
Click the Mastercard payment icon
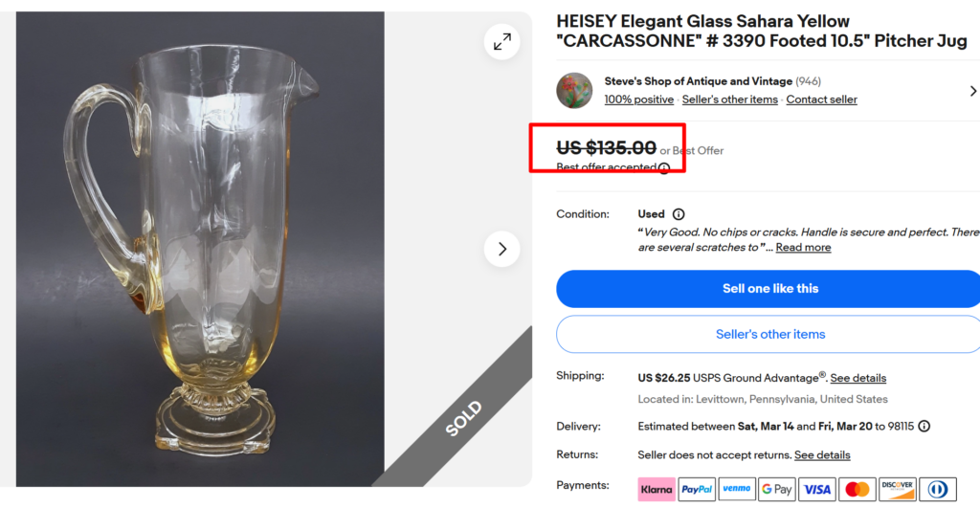[x=857, y=489]
